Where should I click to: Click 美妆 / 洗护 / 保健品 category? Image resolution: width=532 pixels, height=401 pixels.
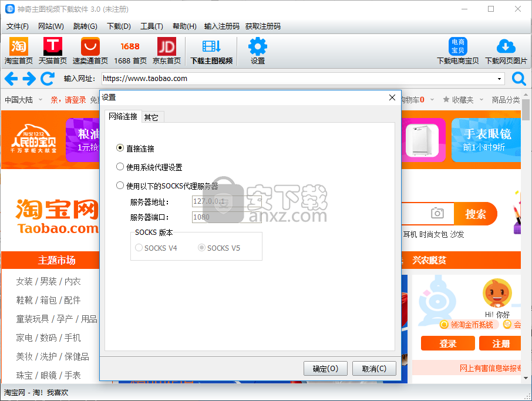(x=53, y=356)
